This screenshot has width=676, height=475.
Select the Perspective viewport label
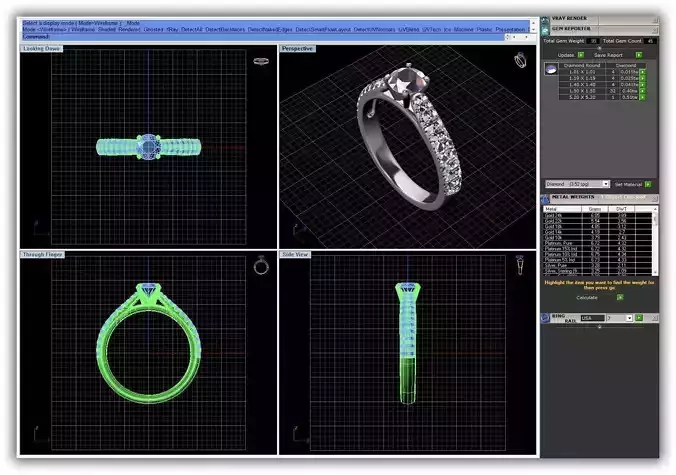point(297,49)
